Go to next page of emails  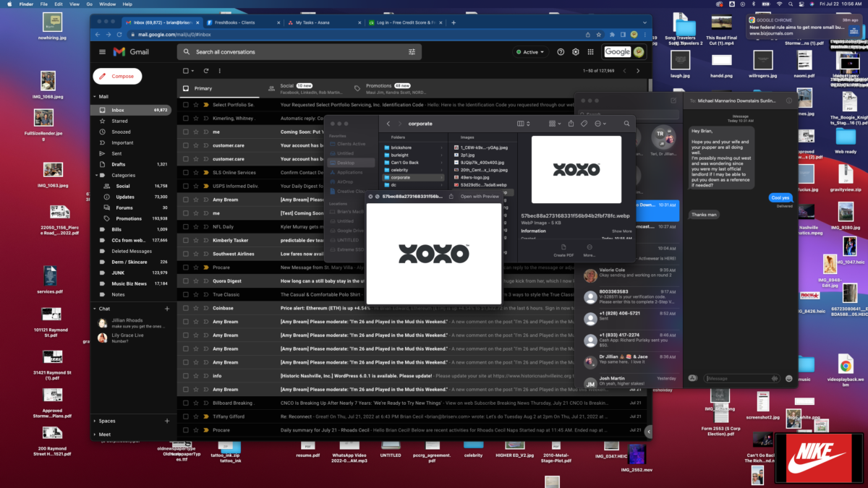[638, 71]
